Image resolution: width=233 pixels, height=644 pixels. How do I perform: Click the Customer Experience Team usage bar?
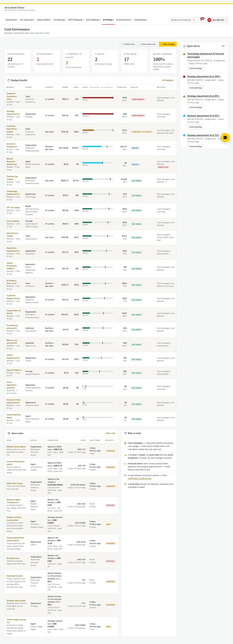(98, 98)
